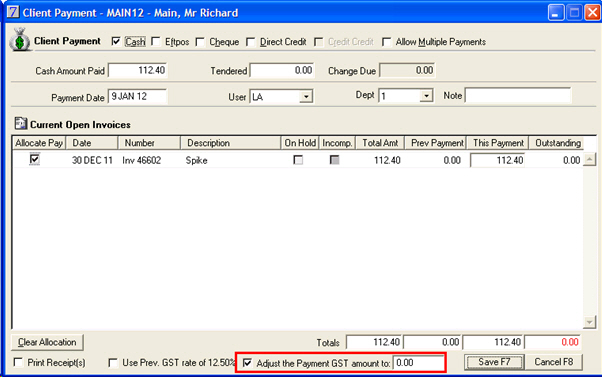Viewport: 602px width, 377px height.
Task: Click the Clear Allocation button
Action: click(47, 342)
